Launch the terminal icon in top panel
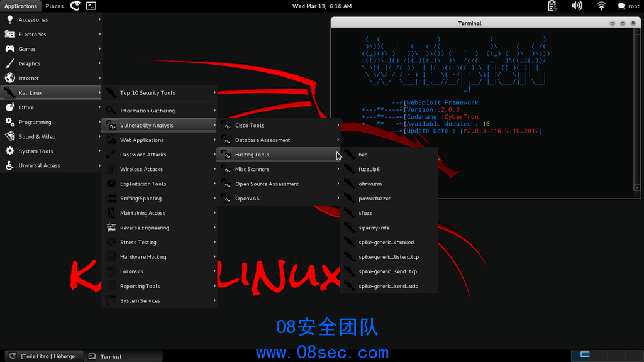This screenshot has width=644, height=362. [x=91, y=6]
